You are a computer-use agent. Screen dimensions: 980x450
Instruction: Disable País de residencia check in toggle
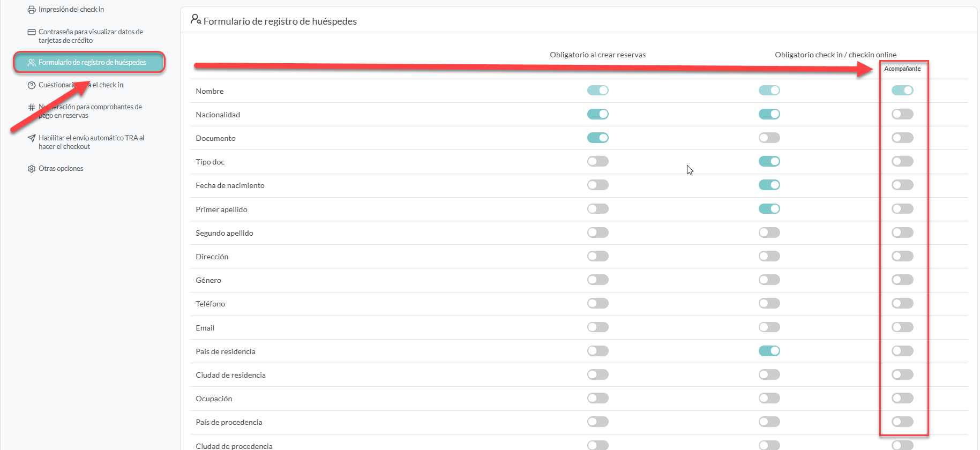coord(769,351)
